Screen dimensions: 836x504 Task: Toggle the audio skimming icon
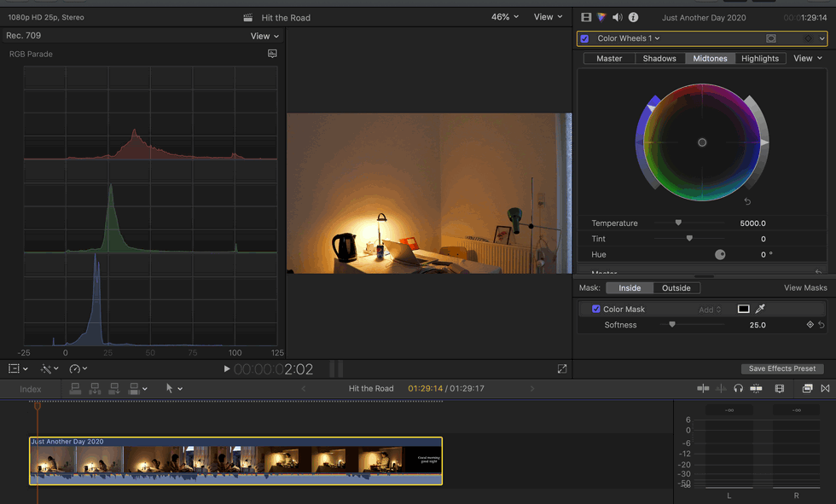pyautogui.click(x=720, y=388)
